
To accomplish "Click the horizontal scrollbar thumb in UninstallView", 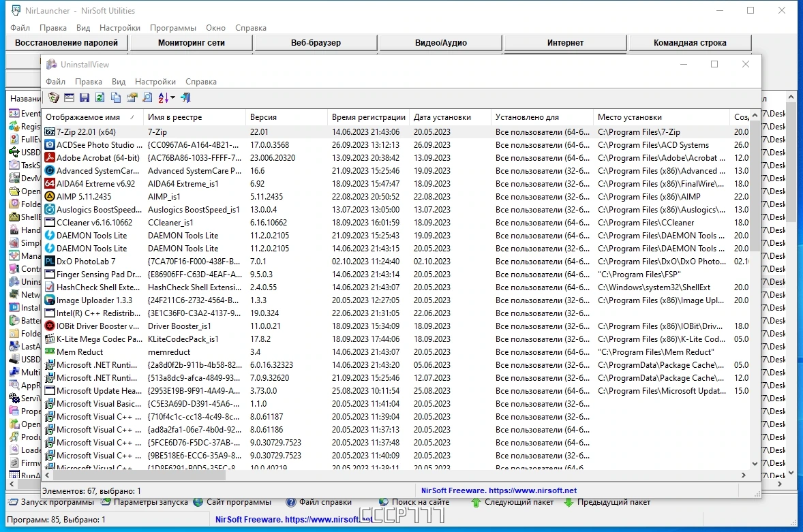I will click(x=139, y=475).
